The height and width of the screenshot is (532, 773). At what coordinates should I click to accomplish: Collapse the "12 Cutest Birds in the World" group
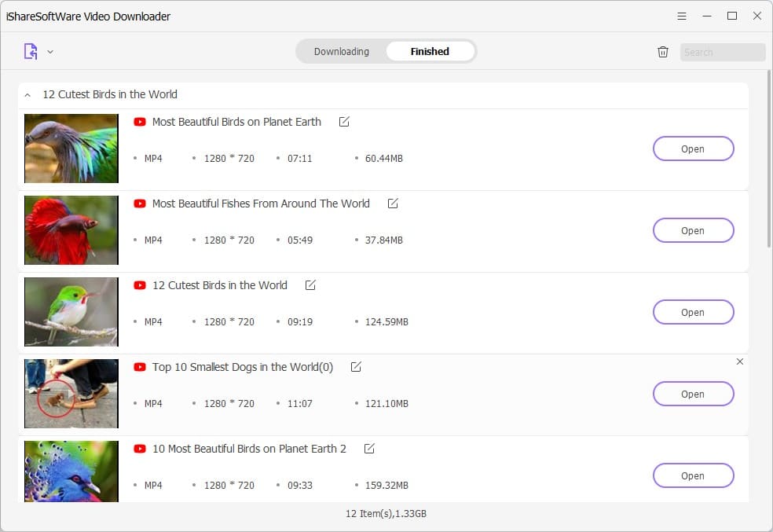(27, 94)
